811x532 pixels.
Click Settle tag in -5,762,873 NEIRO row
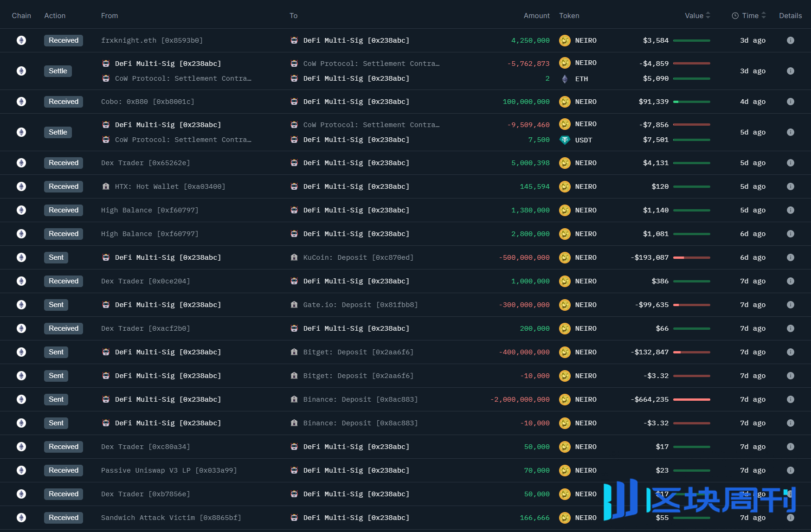pos(58,71)
